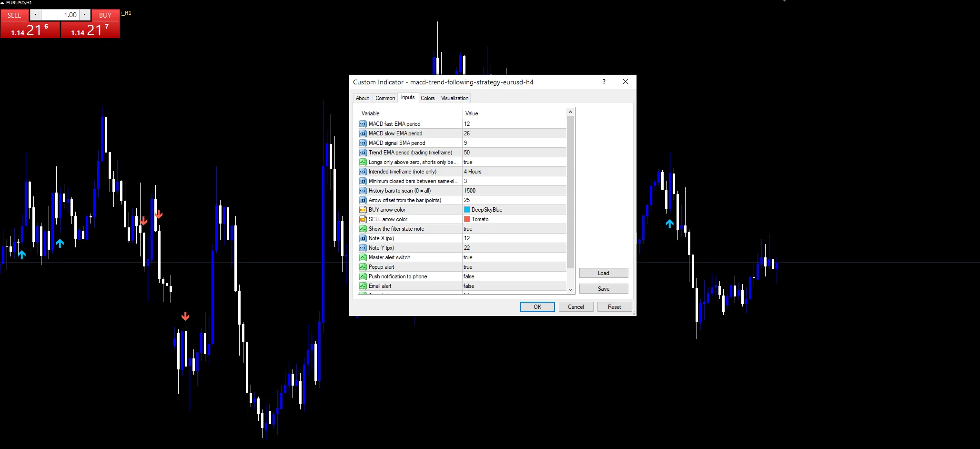Click the OK button
980x449 pixels.
coord(537,307)
